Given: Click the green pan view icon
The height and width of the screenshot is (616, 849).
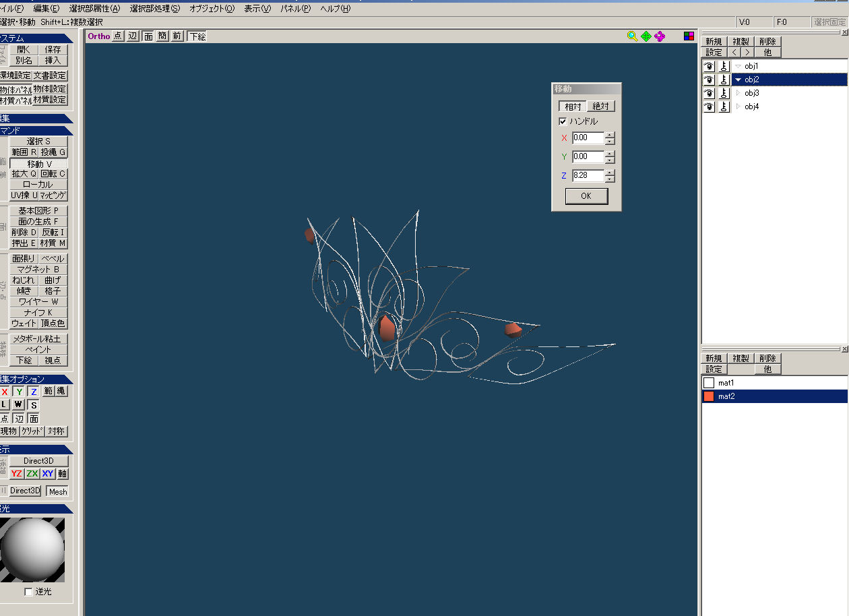Looking at the screenshot, I should pyautogui.click(x=646, y=36).
